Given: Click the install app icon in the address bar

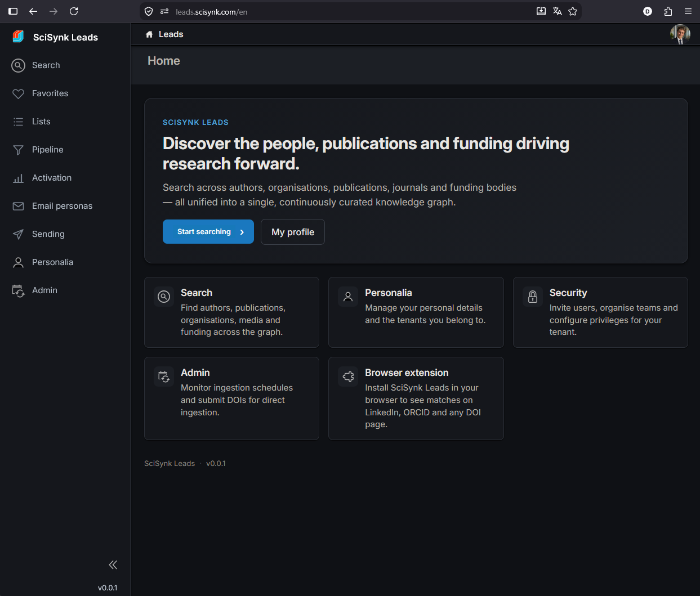Looking at the screenshot, I should [x=541, y=11].
